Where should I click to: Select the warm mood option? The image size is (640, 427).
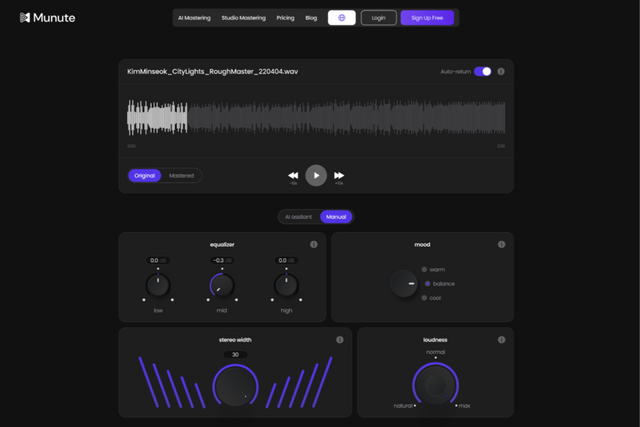[x=424, y=269]
